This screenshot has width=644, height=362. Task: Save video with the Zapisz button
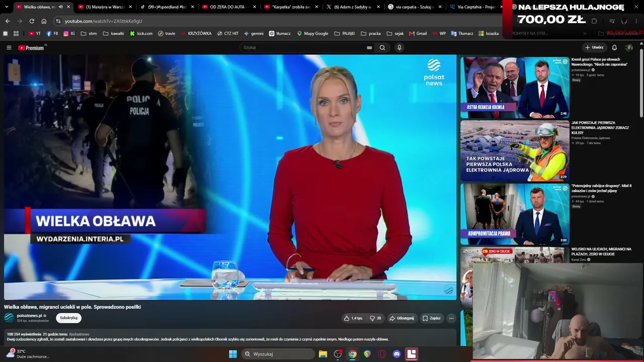point(431,318)
